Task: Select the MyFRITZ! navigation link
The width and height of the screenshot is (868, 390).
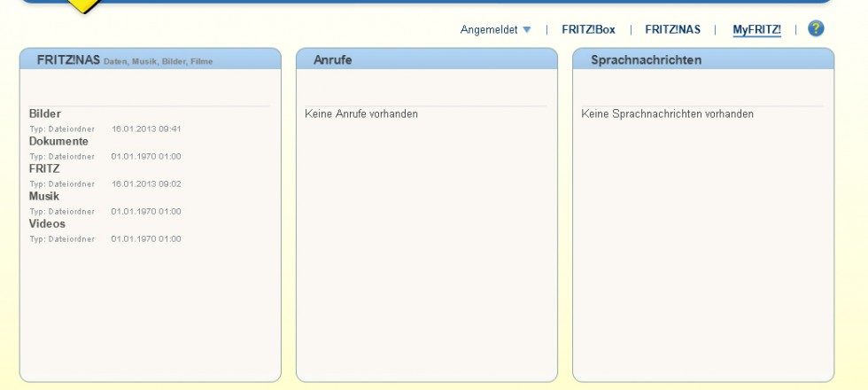Action: (756, 30)
